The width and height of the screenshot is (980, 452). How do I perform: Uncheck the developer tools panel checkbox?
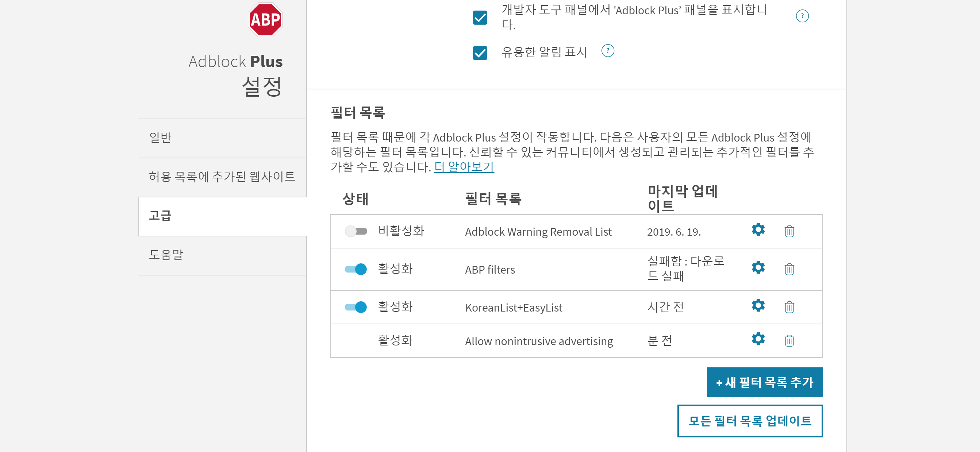480,17
